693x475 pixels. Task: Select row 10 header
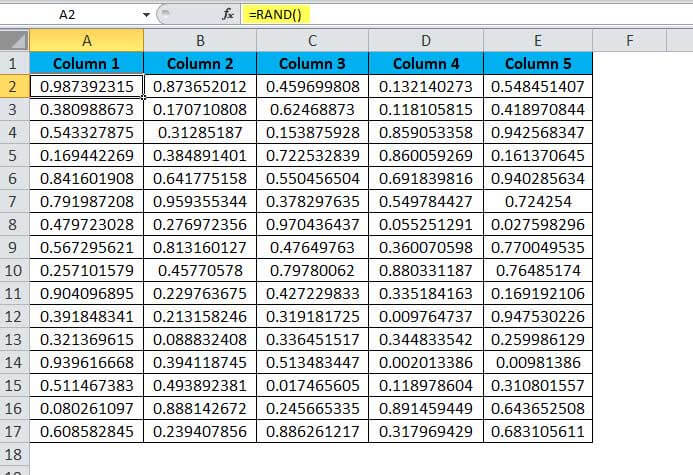(x=13, y=270)
